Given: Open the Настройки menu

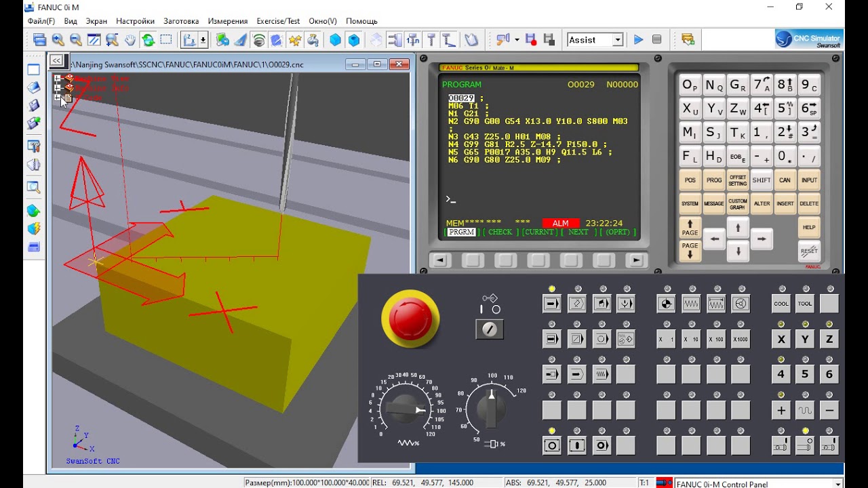Looking at the screenshot, I should tap(135, 21).
